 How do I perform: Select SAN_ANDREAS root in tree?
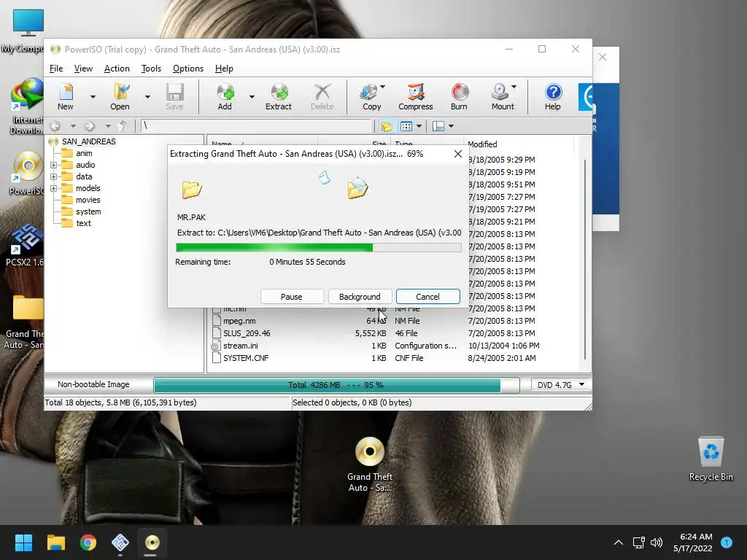(88, 141)
